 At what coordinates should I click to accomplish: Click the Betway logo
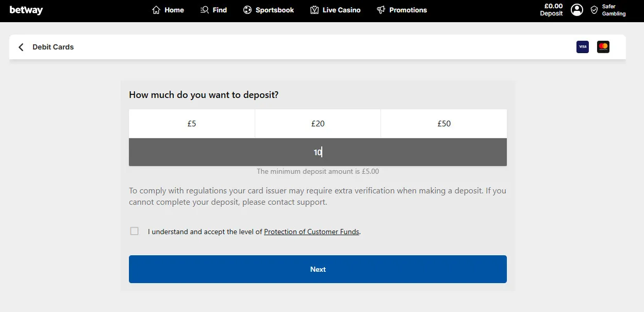pyautogui.click(x=26, y=9)
